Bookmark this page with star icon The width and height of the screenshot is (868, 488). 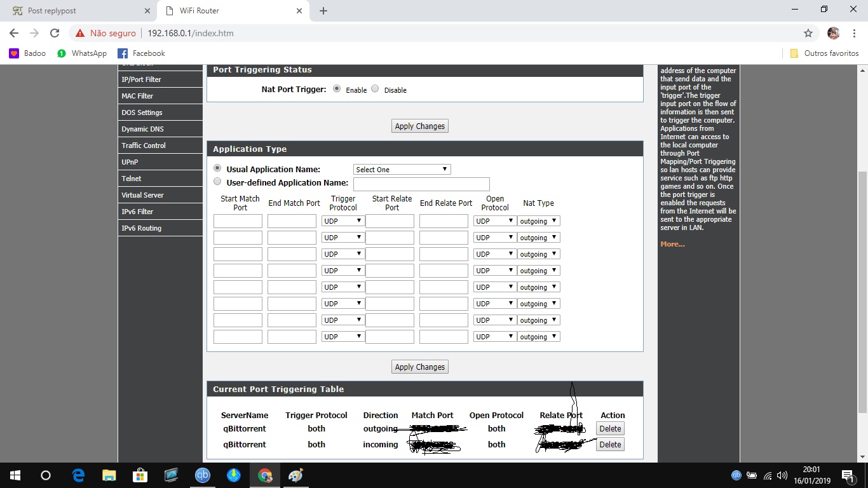(x=808, y=33)
